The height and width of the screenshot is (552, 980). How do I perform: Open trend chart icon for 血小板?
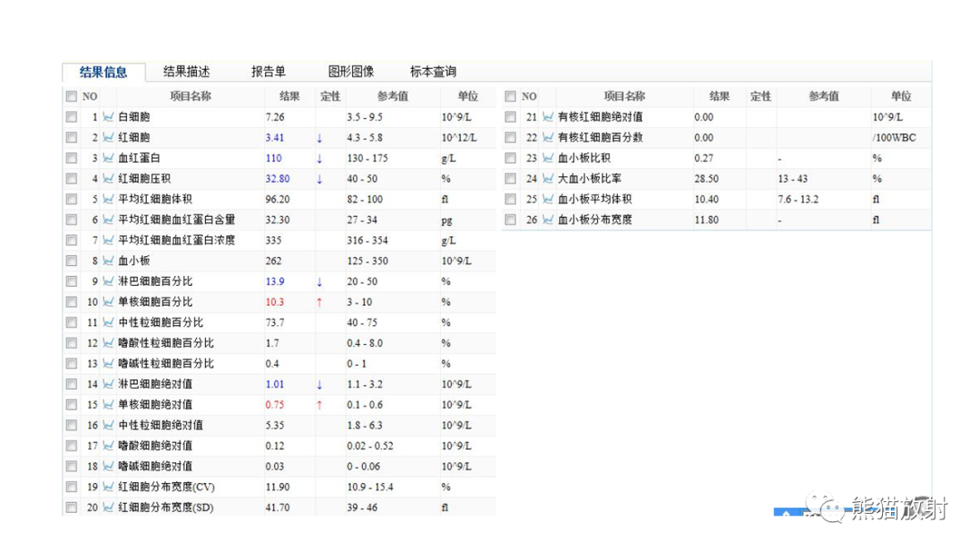click(108, 261)
